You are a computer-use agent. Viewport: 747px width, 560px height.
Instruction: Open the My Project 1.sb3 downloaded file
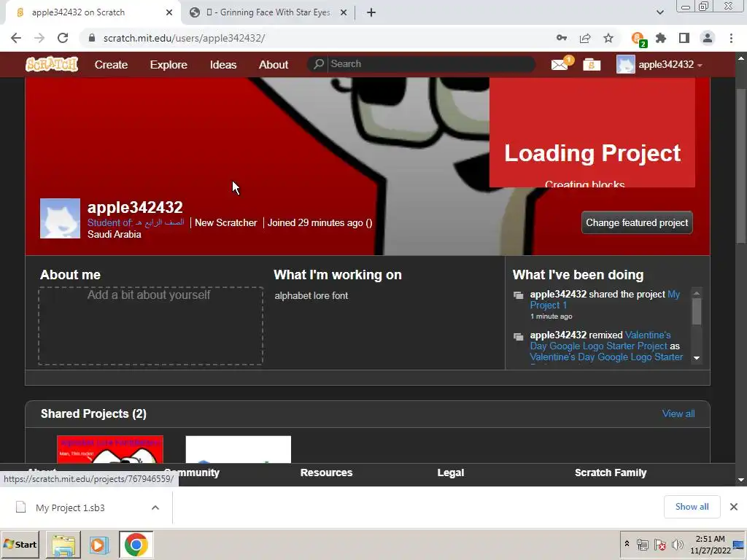pos(70,507)
